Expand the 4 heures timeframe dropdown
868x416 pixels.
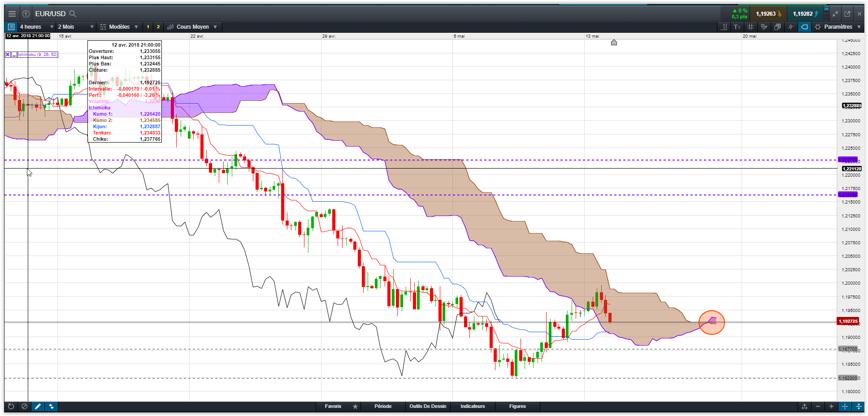pyautogui.click(x=37, y=27)
